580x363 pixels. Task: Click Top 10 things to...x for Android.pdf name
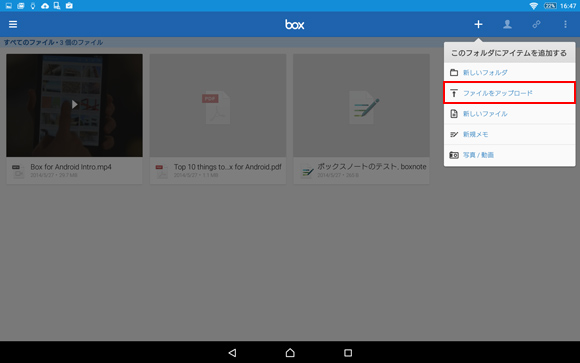pyautogui.click(x=228, y=167)
